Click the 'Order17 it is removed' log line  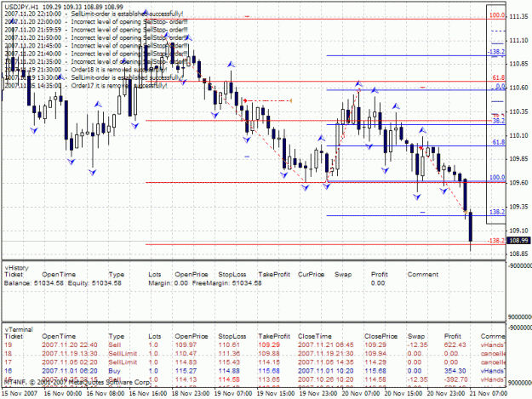point(86,86)
